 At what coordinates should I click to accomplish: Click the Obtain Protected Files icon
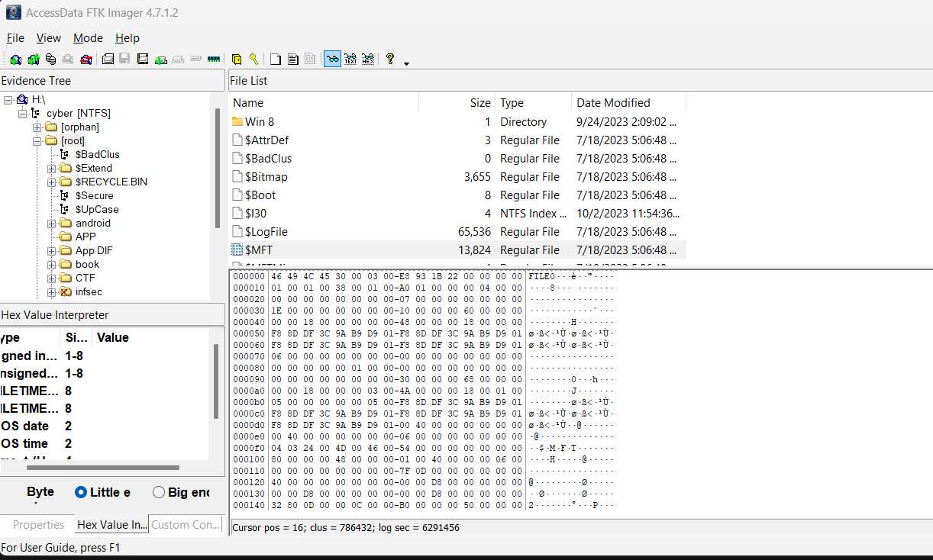pyautogui.click(x=236, y=60)
